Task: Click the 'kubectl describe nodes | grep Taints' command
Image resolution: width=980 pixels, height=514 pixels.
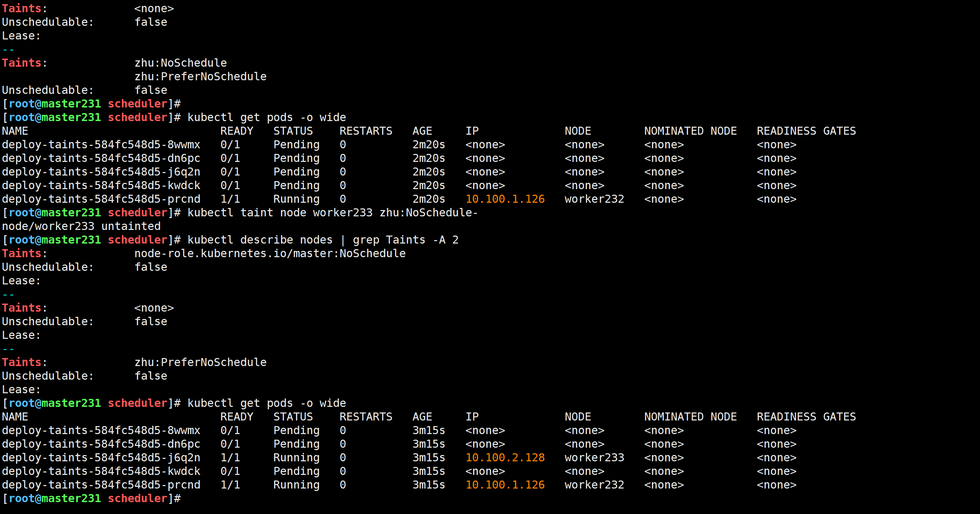Action: point(322,240)
